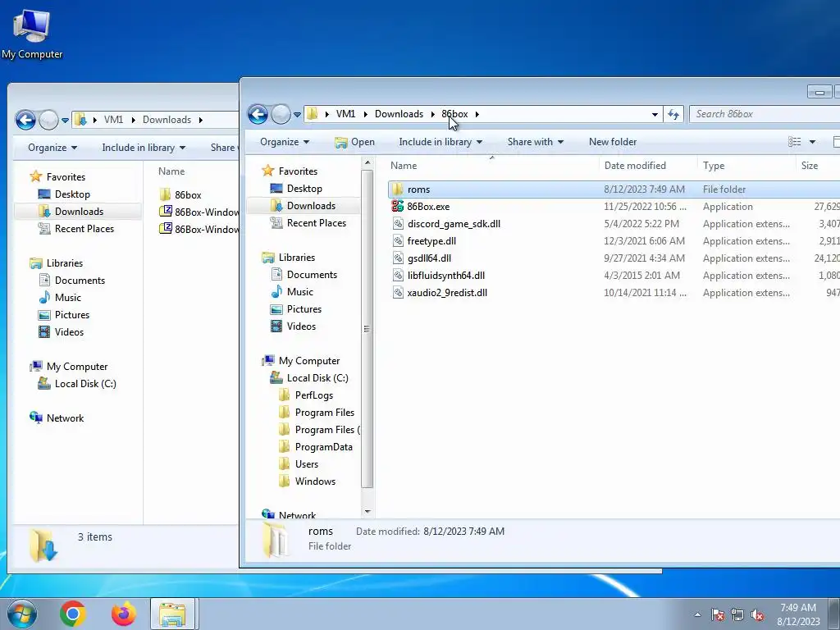Viewport: 840px width, 630px height.
Task: Click Downloads in the 86box address breadcrumb
Action: (x=399, y=114)
